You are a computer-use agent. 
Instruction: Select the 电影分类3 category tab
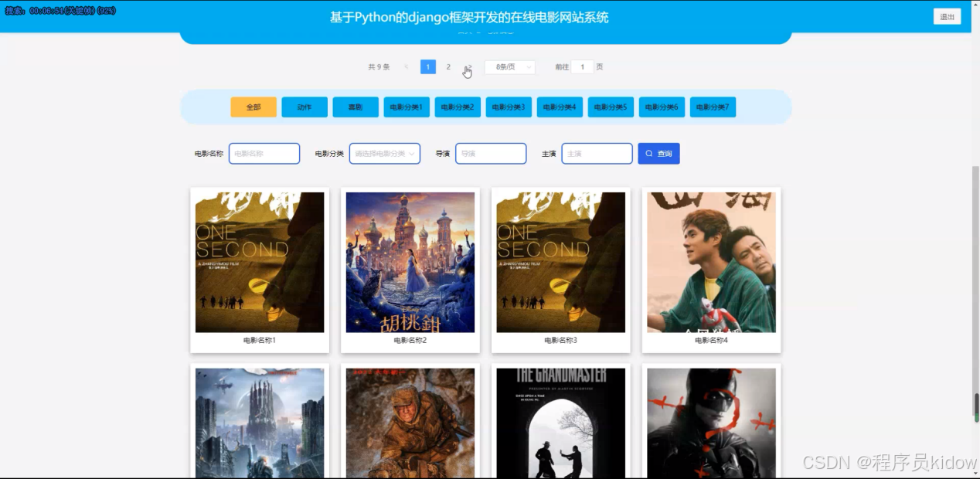click(x=509, y=107)
